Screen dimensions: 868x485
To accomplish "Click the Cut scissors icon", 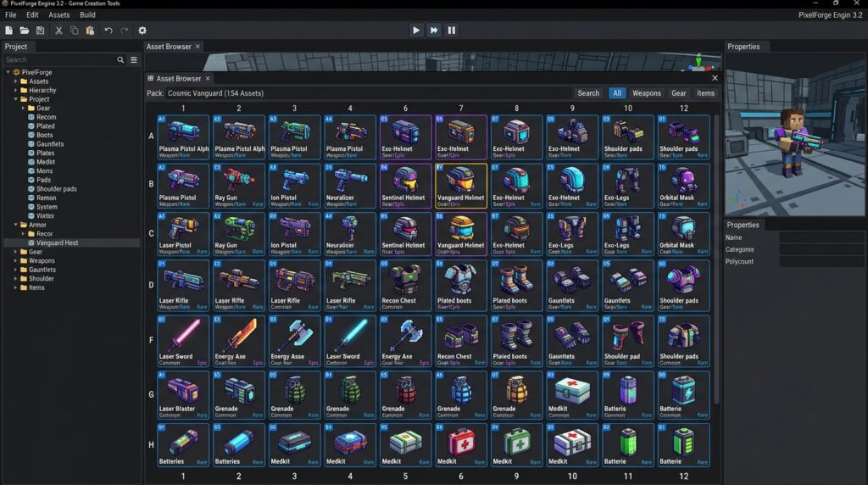I will [x=58, y=31].
